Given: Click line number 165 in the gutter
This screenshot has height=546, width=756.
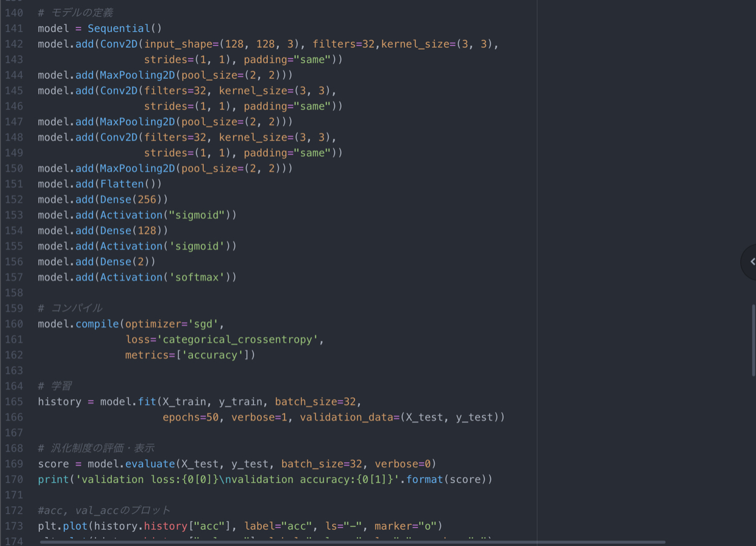Looking at the screenshot, I should point(13,401).
